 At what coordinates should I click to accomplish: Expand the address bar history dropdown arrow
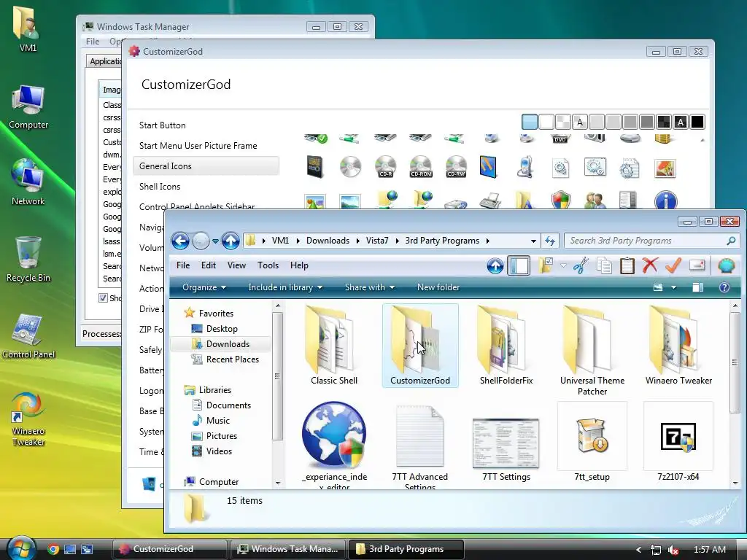[533, 241]
